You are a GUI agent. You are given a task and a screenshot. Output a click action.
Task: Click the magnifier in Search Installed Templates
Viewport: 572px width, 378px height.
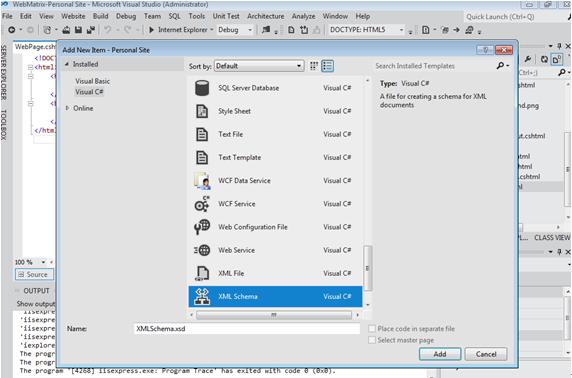tap(501, 66)
